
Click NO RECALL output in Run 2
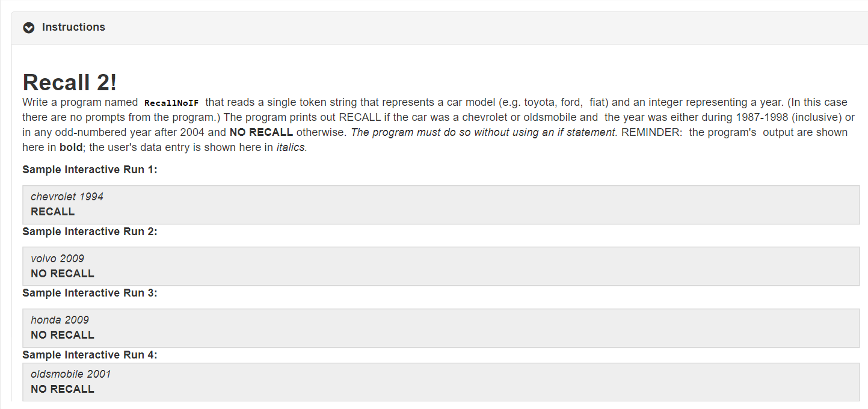point(62,273)
